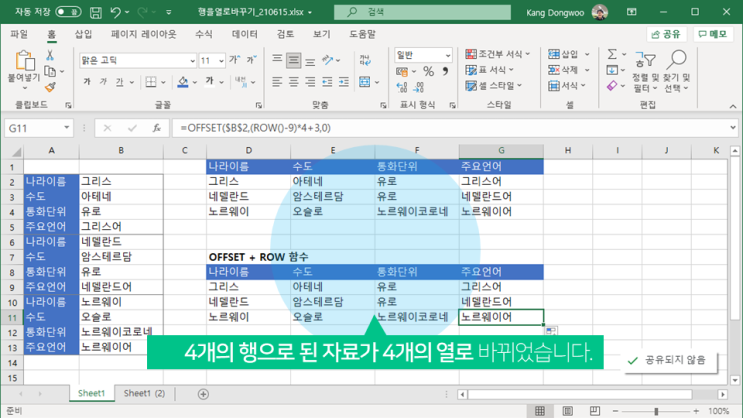Open 조건부 서식 conditional formatting menu
743x418 pixels.
pos(498,54)
